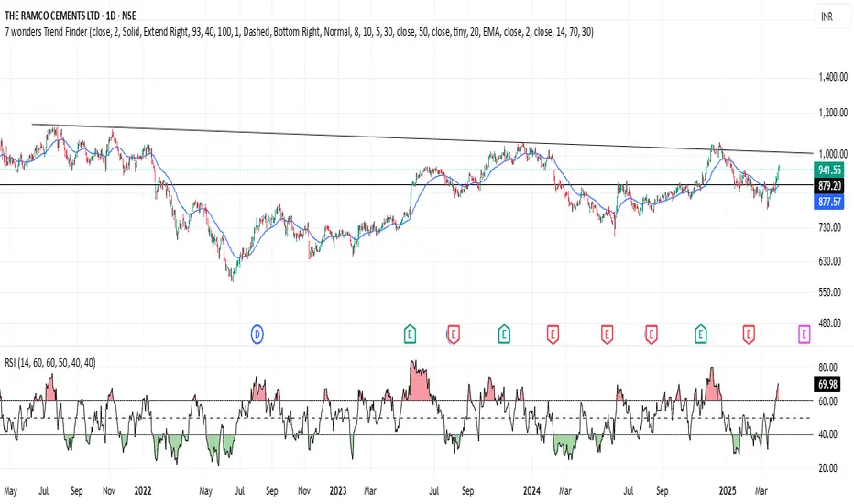Click the 630.00 price axis label
The height and width of the screenshot is (504, 854).
(830, 261)
